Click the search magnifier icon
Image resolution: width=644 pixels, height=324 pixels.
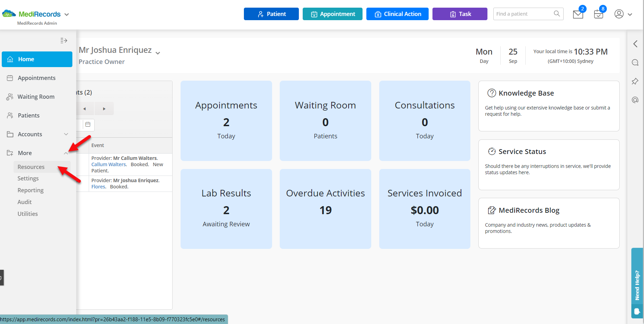(x=557, y=14)
